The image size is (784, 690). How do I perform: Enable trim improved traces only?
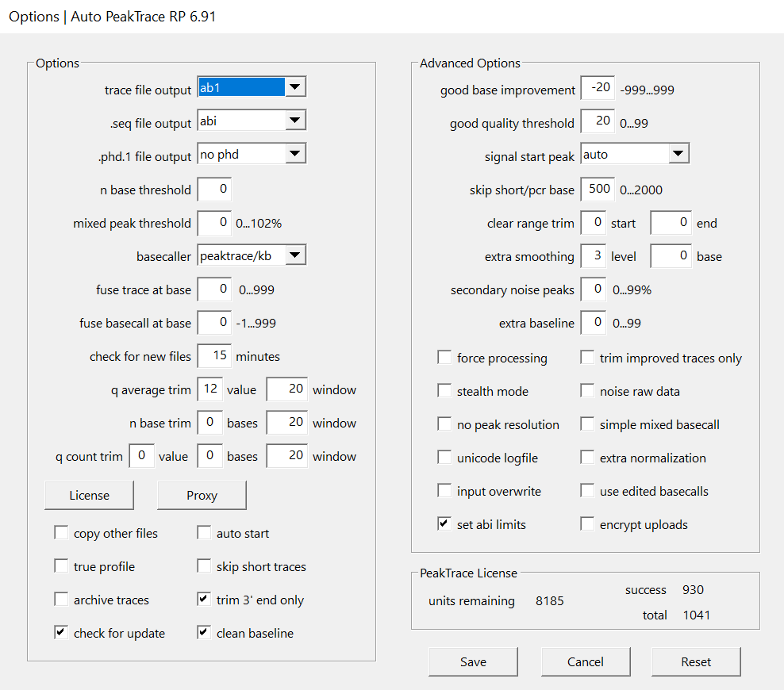coord(587,357)
